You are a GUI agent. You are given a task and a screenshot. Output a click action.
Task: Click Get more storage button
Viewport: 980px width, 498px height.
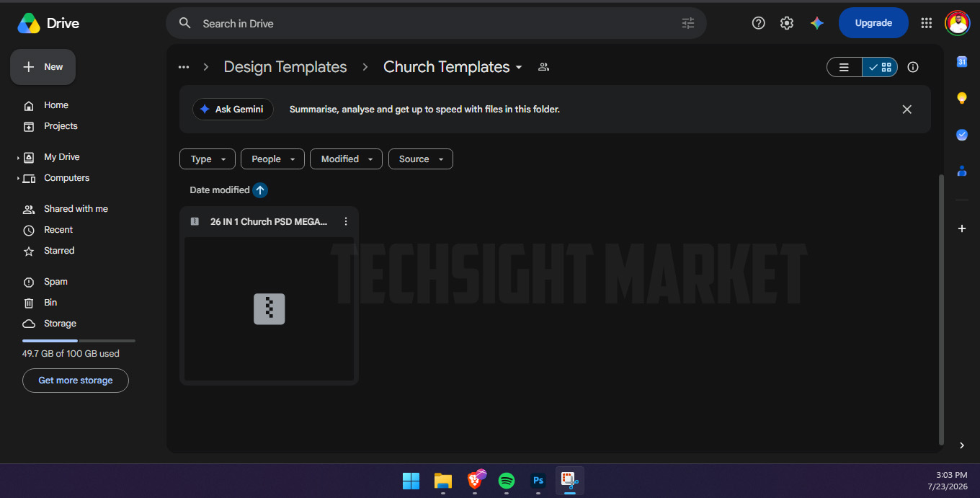point(76,381)
